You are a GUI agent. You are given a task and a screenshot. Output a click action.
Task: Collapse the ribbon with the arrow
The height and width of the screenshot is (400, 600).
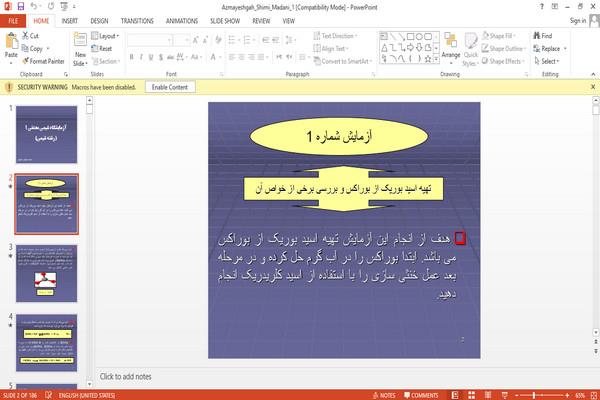coord(593,74)
